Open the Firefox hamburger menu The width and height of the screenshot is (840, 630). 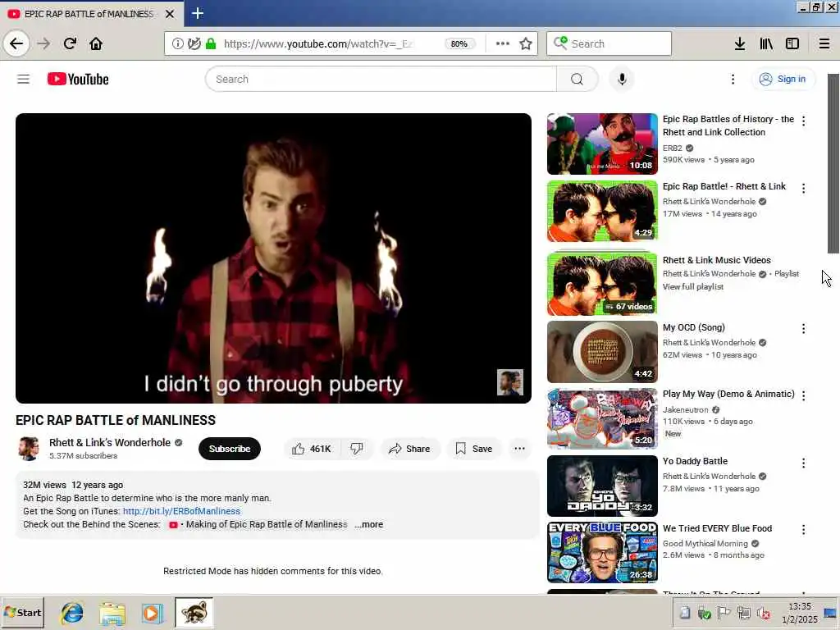click(x=824, y=43)
